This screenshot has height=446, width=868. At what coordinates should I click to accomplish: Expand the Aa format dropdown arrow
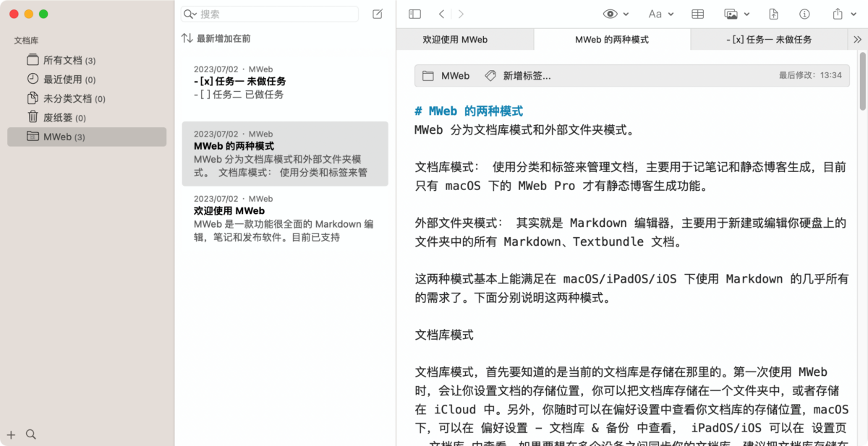tap(671, 14)
